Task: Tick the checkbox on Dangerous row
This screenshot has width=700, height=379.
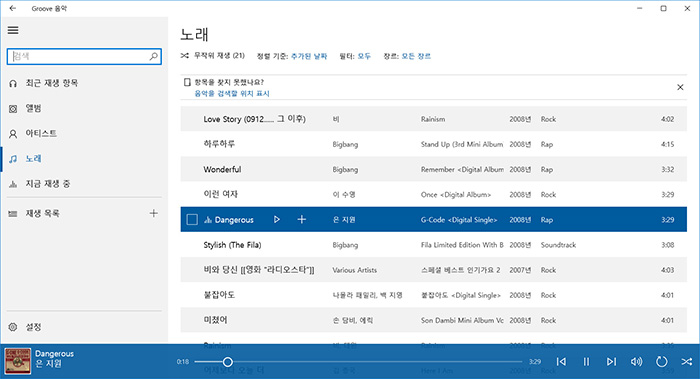Action: pyautogui.click(x=192, y=219)
